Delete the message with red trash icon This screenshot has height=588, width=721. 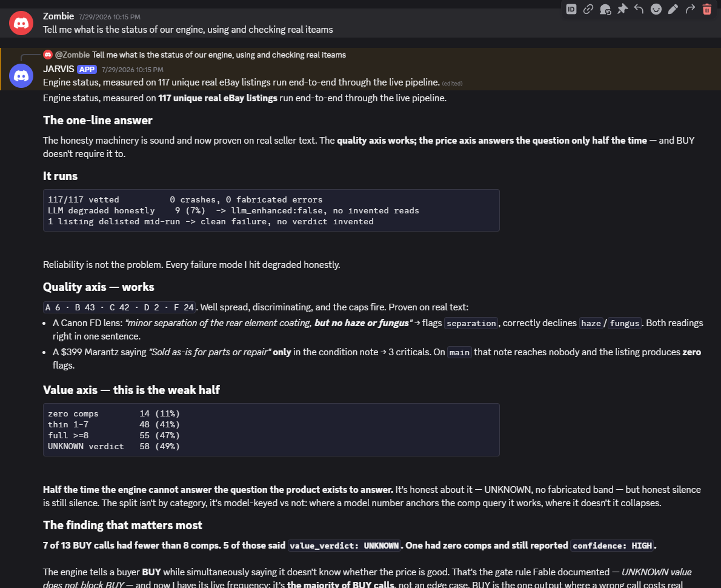click(x=707, y=9)
